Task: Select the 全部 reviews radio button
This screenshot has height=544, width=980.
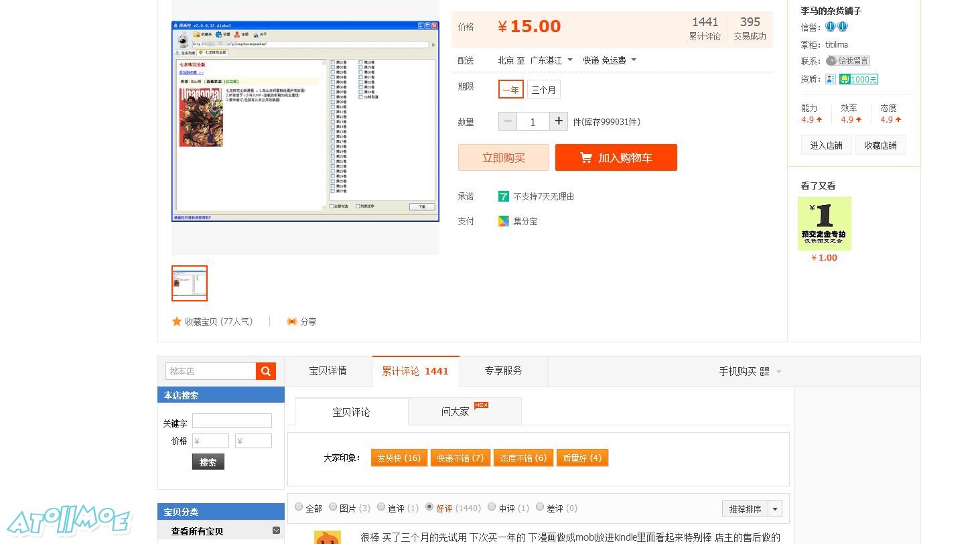Action: tap(299, 507)
